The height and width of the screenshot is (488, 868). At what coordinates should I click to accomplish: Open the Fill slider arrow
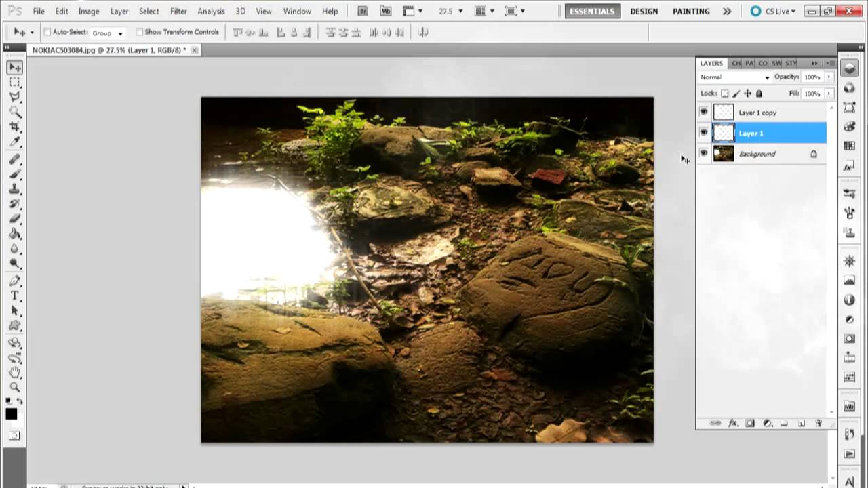click(x=829, y=94)
